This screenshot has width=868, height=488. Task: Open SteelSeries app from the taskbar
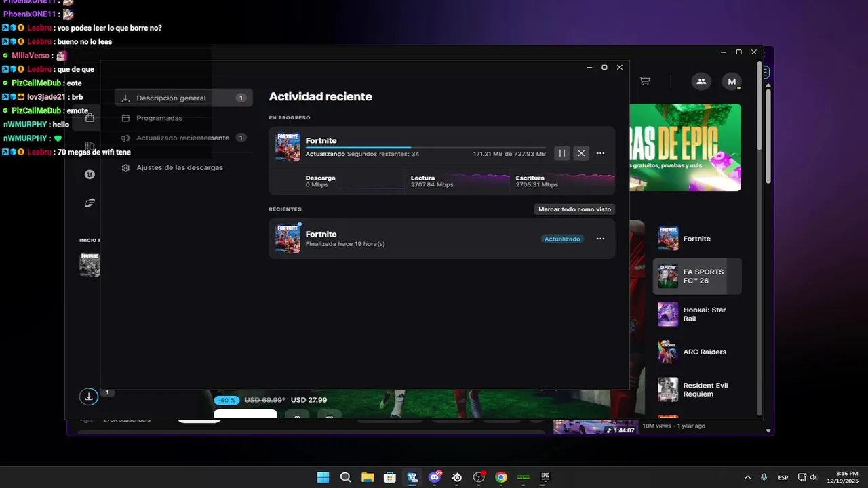coord(457,477)
